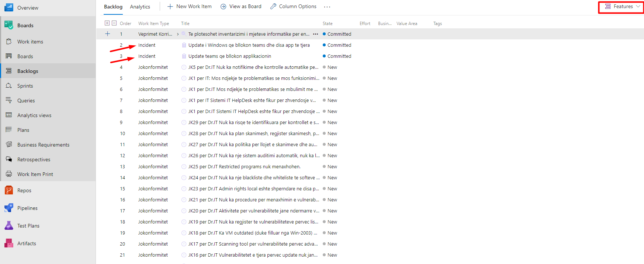Open the Artifacts hub icon
The height and width of the screenshot is (264, 644).
[9, 243]
